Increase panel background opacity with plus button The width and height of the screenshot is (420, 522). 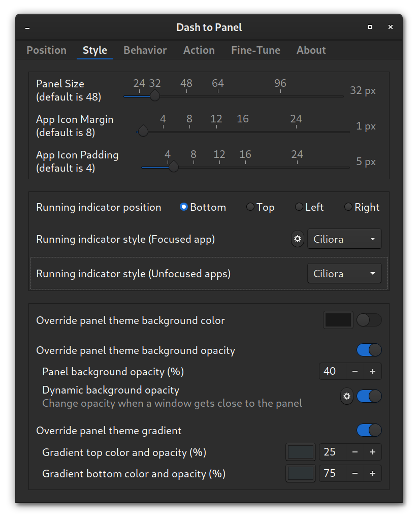[372, 371]
